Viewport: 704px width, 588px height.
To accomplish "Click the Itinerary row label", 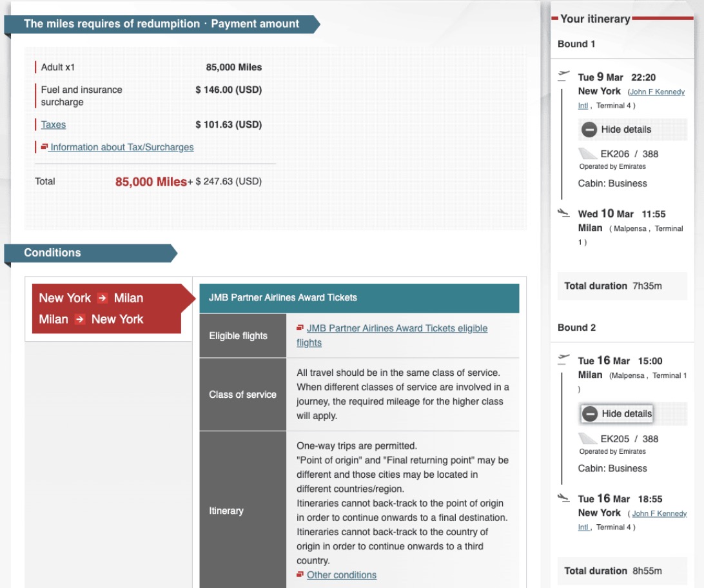I will (x=243, y=511).
